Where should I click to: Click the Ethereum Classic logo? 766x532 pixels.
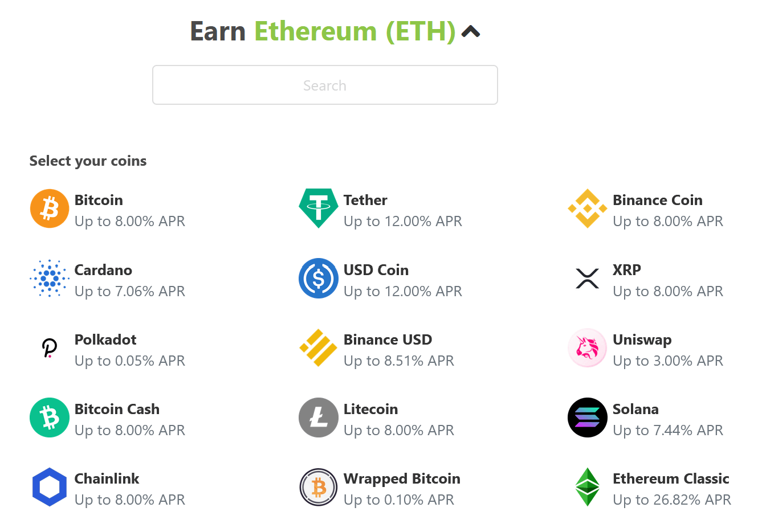click(x=588, y=487)
